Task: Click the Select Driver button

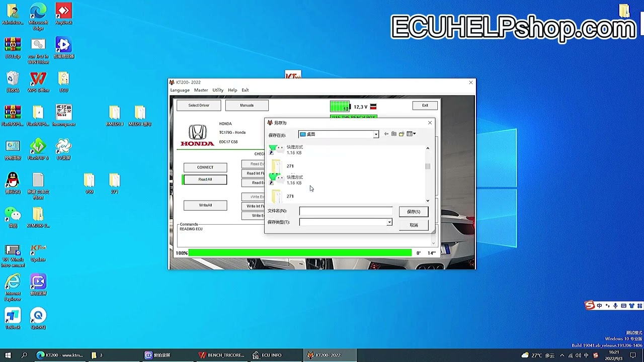Action: click(x=199, y=105)
